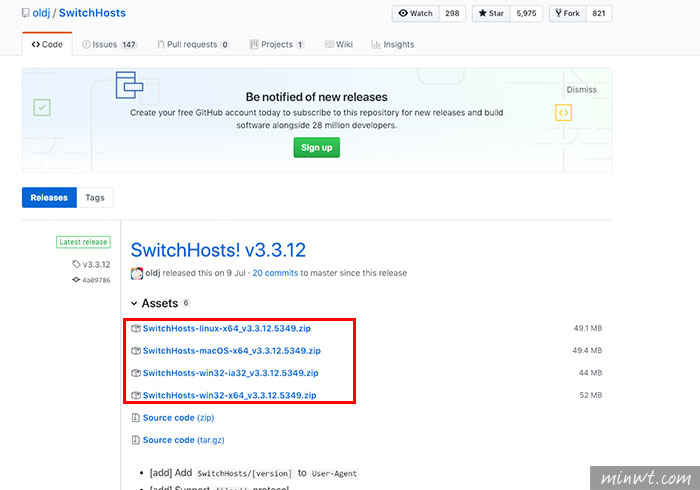Open the 20 commits link
Viewport: 700px width, 490px height.
[275, 273]
